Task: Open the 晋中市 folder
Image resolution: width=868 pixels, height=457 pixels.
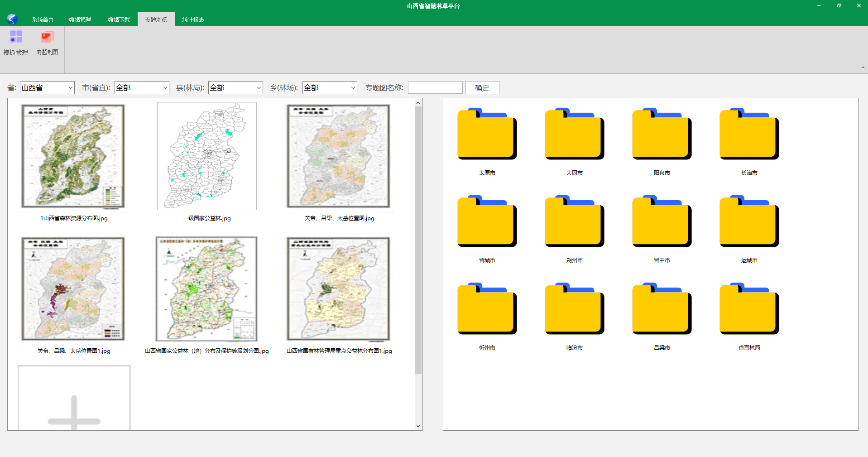Action: click(x=662, y=222)
